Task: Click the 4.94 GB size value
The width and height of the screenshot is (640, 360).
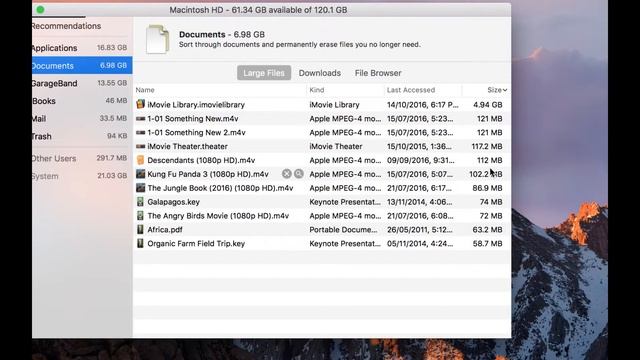Action: click(x=488, y=104)
